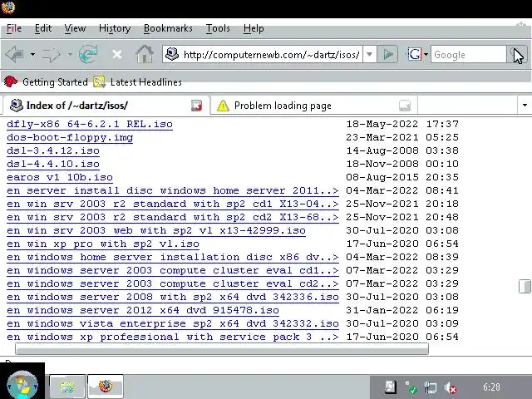Open the taskbar clock showing 6:28

coord(491,387)
